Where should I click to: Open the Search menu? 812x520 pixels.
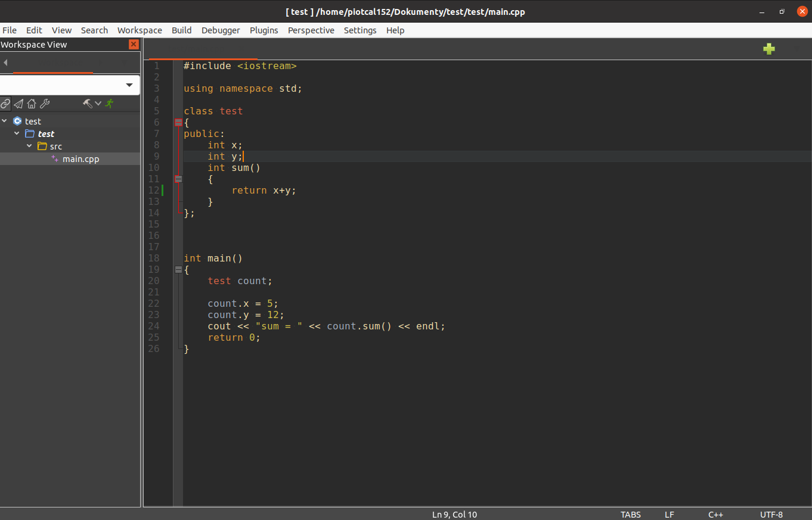click(94, 30)
